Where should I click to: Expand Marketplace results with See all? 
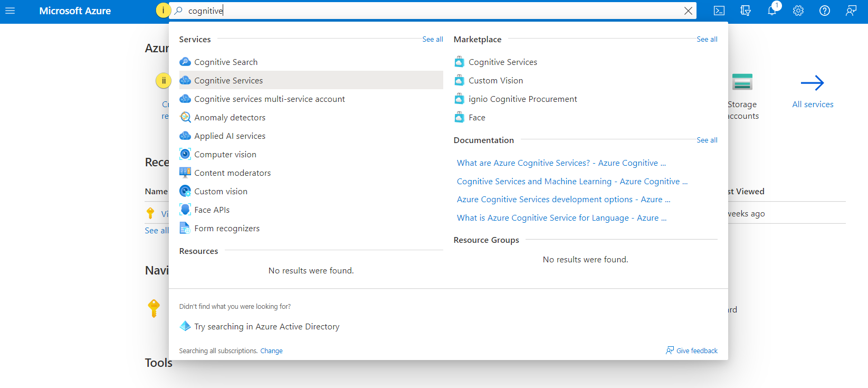pos(707,39)
